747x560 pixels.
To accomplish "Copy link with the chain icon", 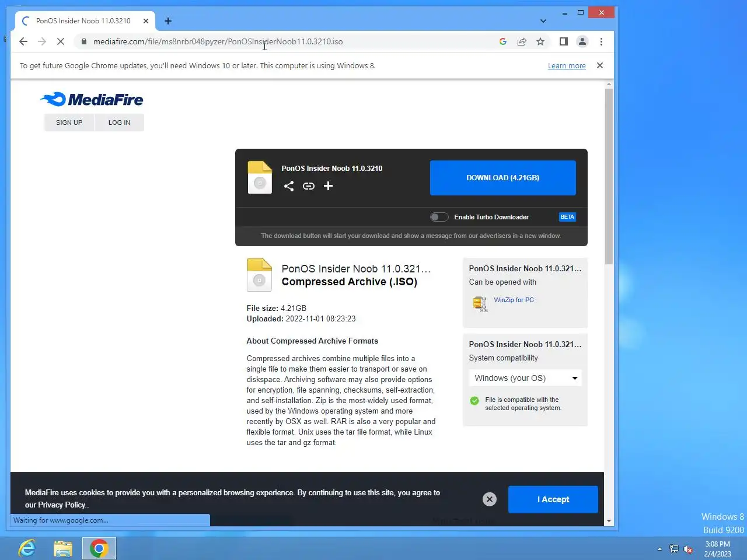I will tap(309, 186).
